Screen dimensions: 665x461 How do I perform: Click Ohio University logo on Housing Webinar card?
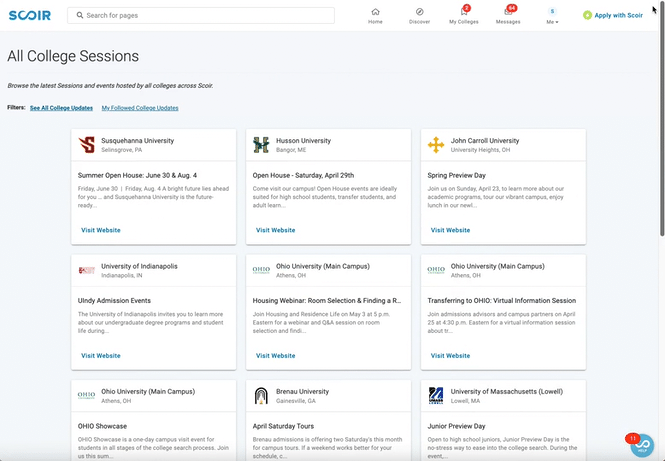click(x=261, y=270)
